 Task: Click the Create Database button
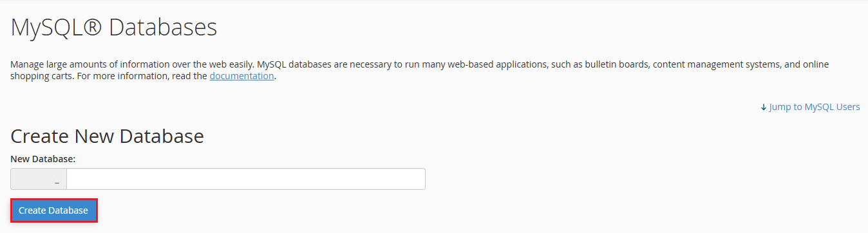[x=53, y=210]
